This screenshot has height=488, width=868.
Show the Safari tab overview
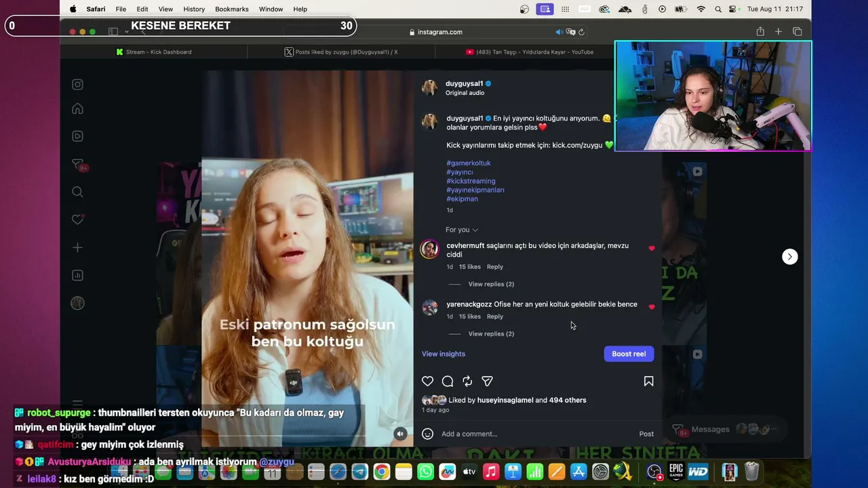click(797, 32)
